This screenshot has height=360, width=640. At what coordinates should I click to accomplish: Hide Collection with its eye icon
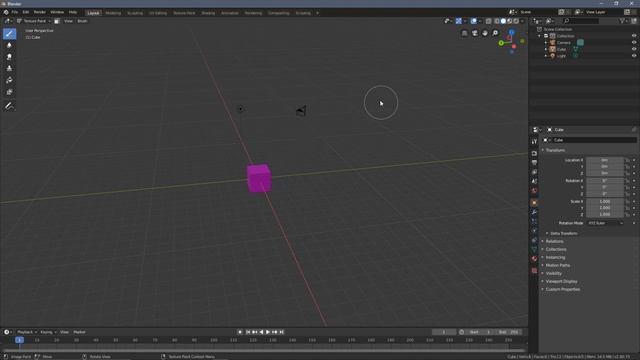pos(634,36)
